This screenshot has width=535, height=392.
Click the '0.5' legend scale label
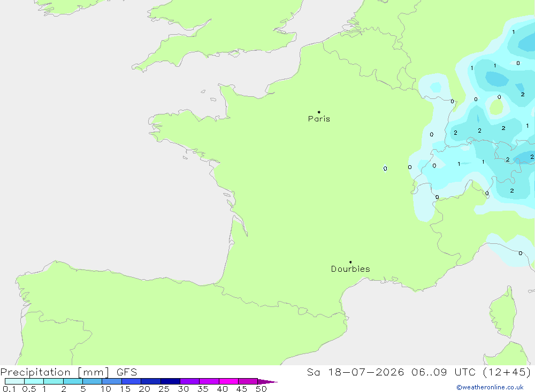[x=29, y=389]
